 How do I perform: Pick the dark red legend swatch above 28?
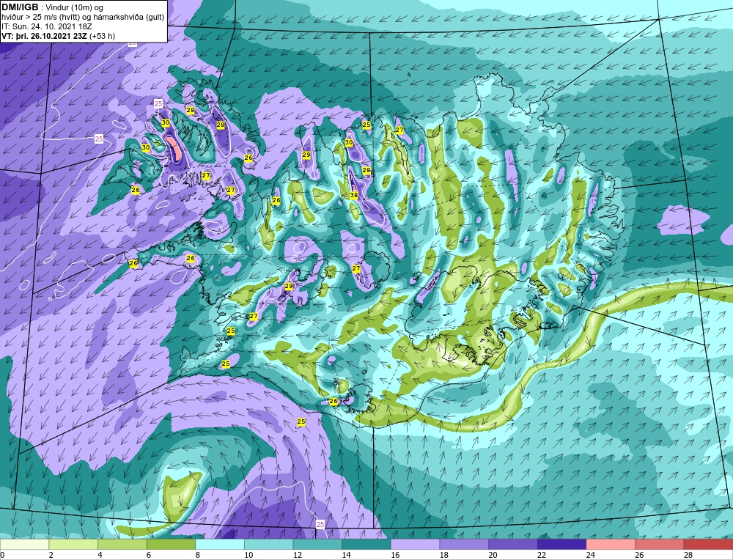(x=708, y=545)
